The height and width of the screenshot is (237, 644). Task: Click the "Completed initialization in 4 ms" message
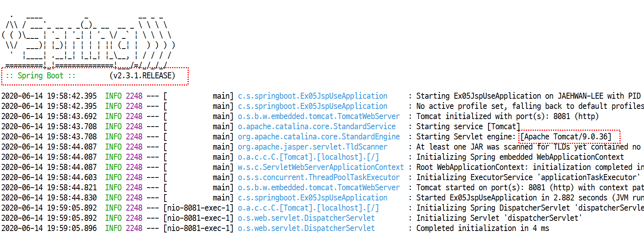point(482,228)
